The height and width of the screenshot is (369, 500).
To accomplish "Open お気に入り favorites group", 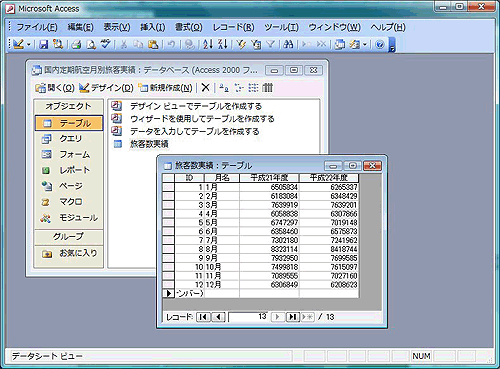I will click(x=69, y=253).
